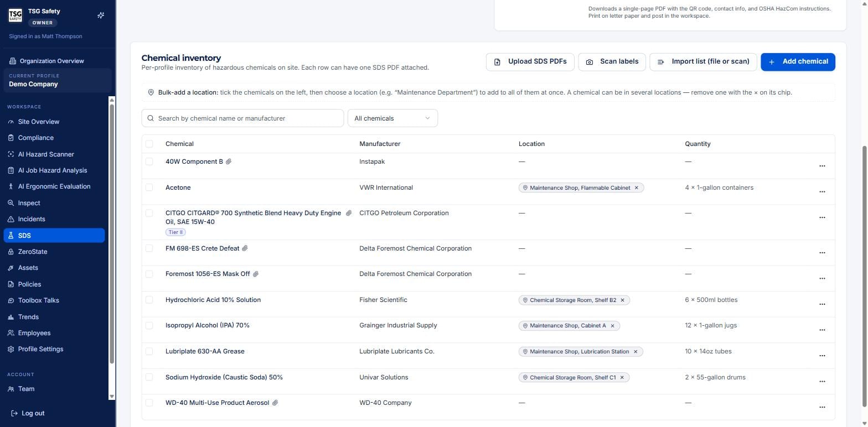The width and height of the screenshot is (868, 427).
Task: Open row actions for FM 698-ES Crete Defeat
Action: pyautogui.click(x=822, y=253)
